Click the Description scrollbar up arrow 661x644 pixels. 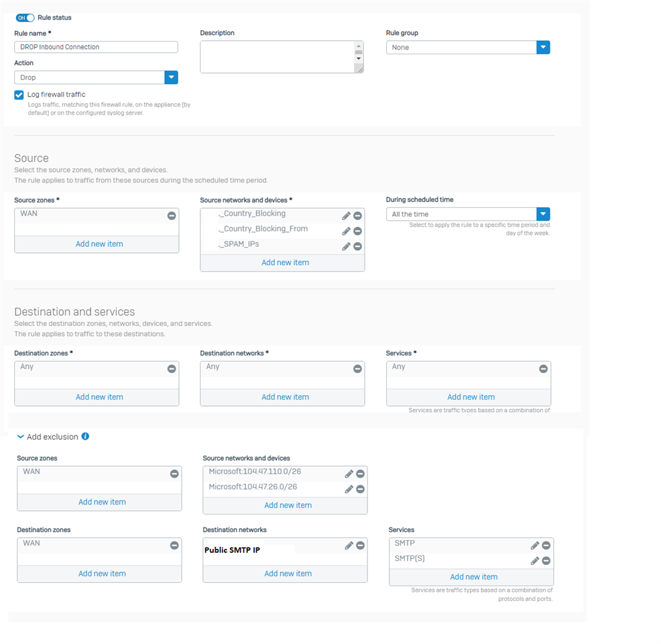tap(359, 46)
